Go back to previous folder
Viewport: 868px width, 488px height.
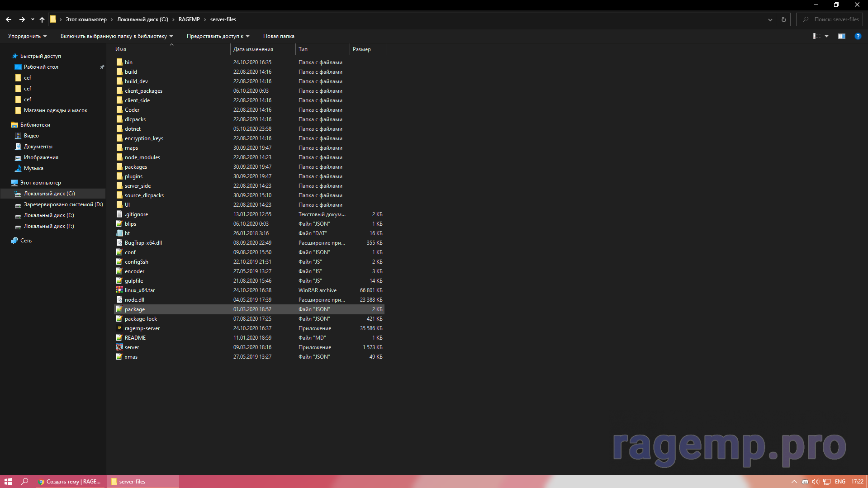pos(9,19)
